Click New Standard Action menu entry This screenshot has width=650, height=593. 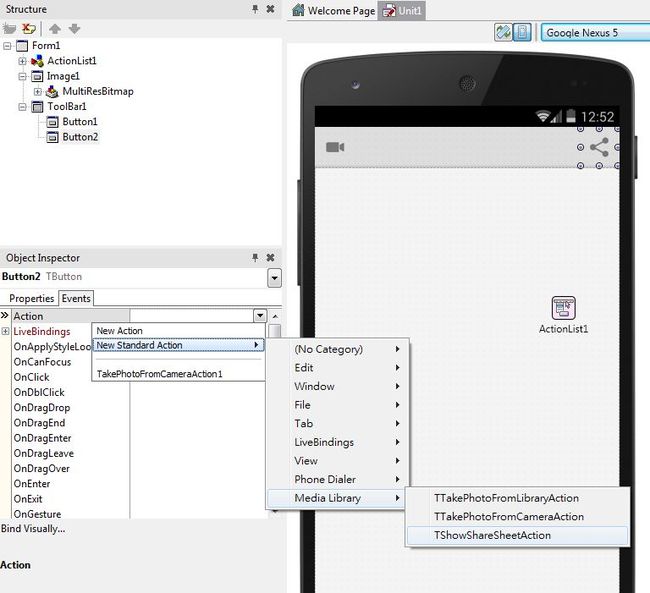tap(178, 345)
